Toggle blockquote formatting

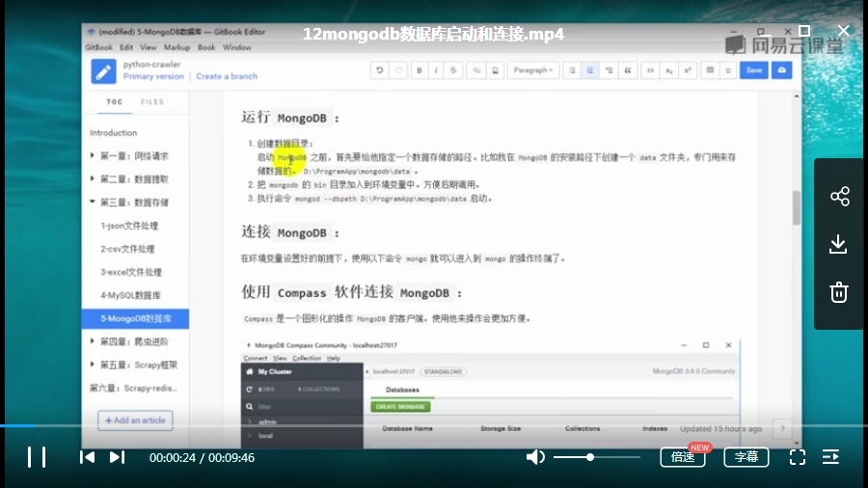tap(628, 70)
